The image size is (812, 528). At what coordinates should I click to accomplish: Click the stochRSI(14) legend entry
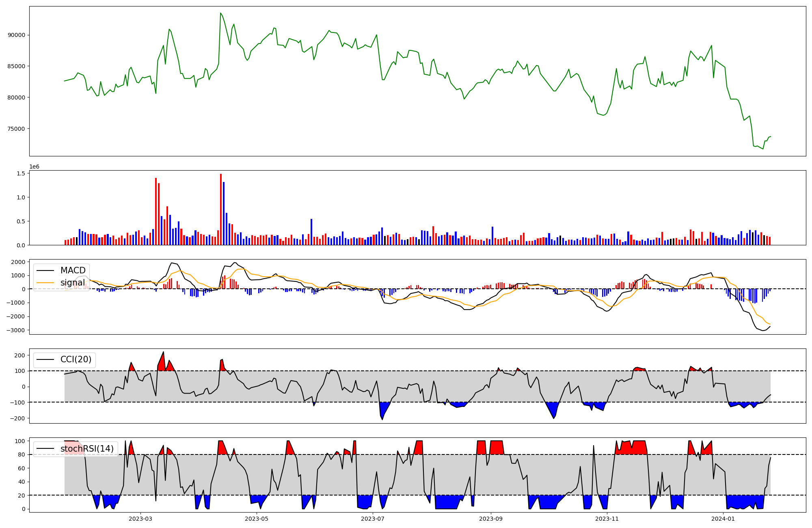click(x=87, y=449)
